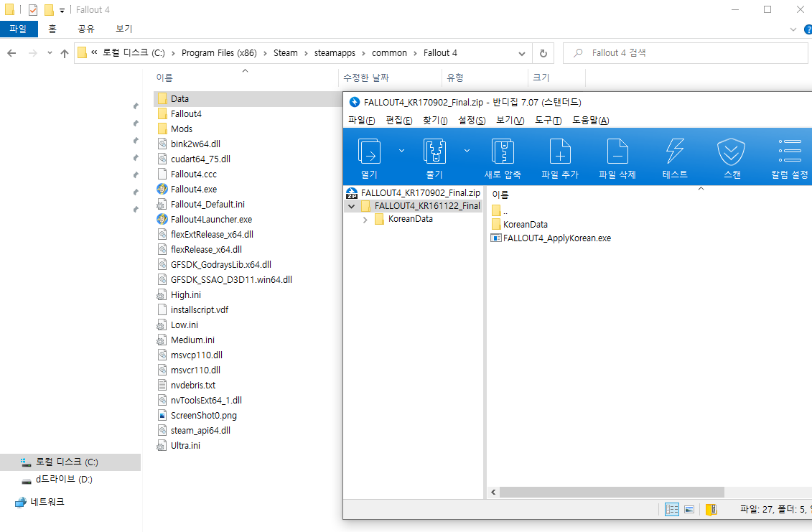The height and width of the screenshot is (532, 812).
Task: Click properties checkmark icon in Explorer title bar
Action: click(x=32, y=10)
